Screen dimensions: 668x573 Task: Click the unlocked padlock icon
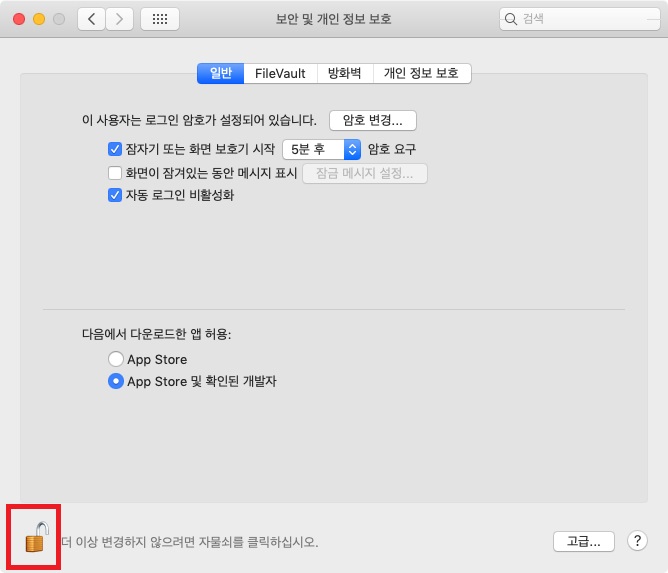(x=37, y=537)
